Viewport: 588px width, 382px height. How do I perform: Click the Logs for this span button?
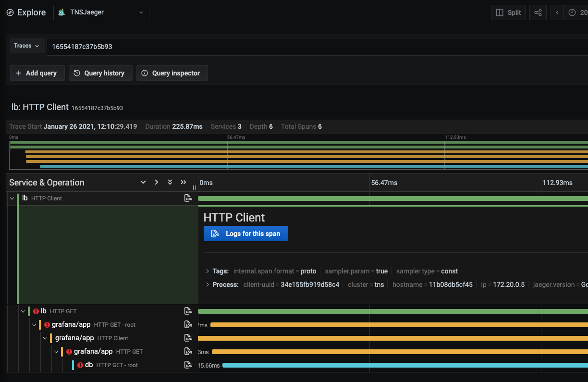(x=245, y=234)
